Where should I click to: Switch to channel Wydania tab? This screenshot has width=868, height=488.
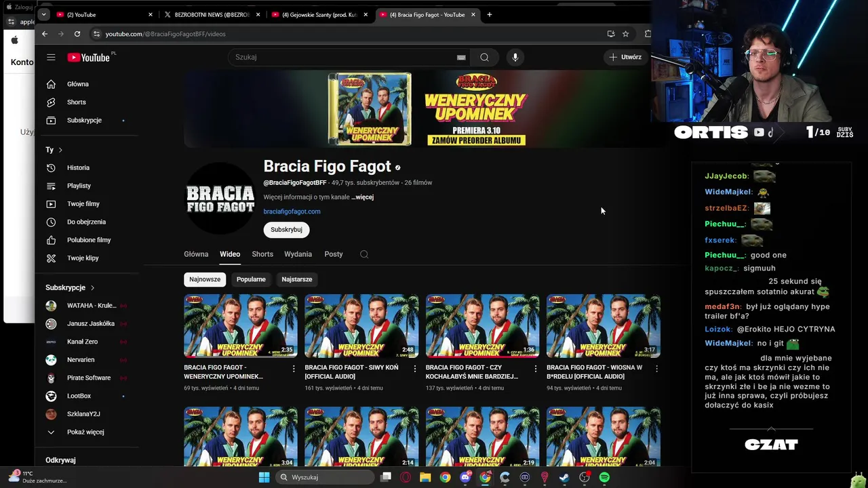(x=298, y=254)
